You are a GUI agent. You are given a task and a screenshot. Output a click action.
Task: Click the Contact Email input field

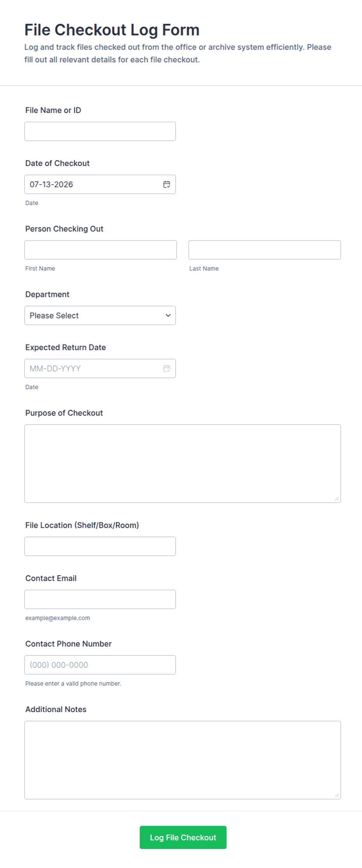[100, 599]
